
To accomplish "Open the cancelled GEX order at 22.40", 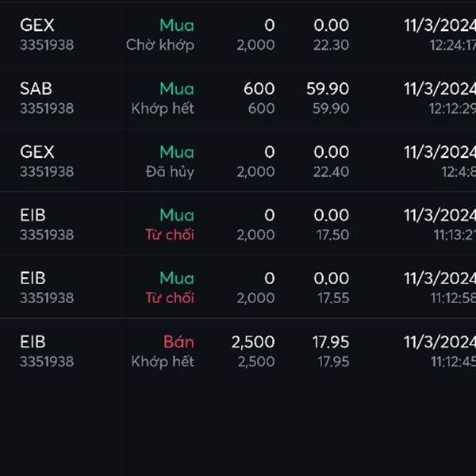I will click(x=238, y=161).
